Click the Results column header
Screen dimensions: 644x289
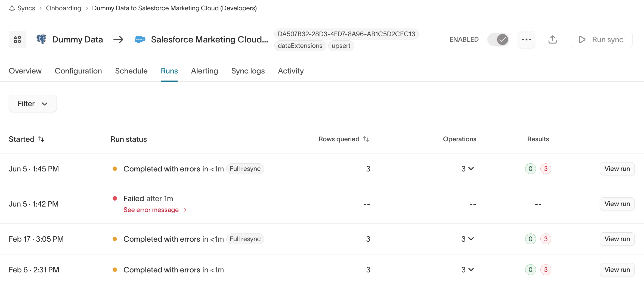point(538,139)
